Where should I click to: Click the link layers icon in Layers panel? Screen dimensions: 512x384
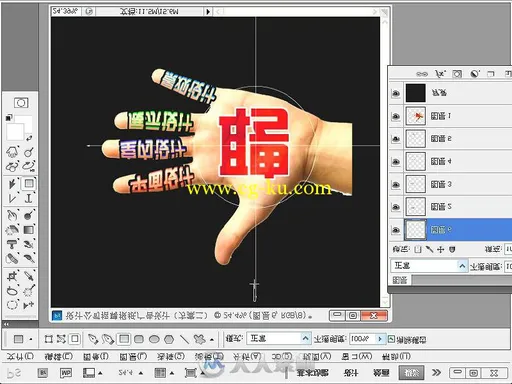(422, 74)
